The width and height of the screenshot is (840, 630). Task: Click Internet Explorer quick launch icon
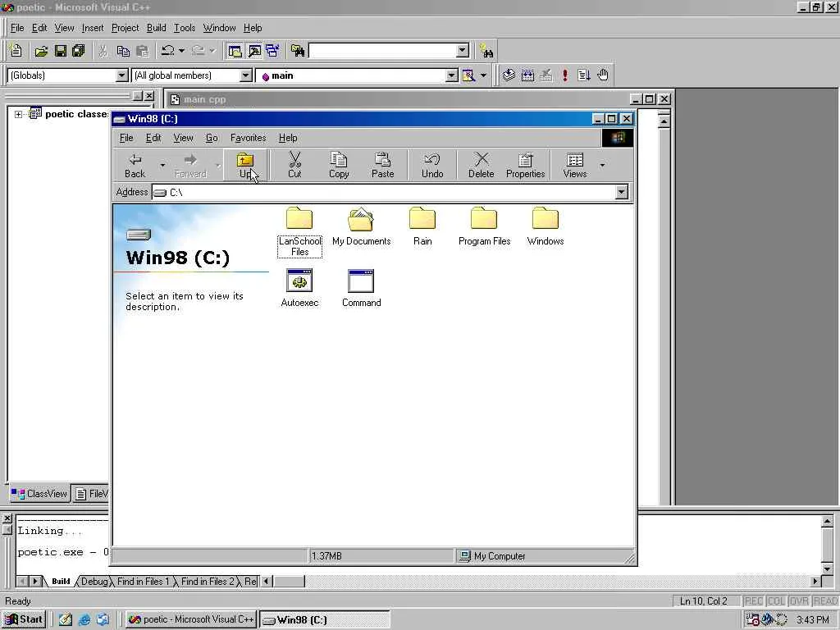[x=84, y=620]
